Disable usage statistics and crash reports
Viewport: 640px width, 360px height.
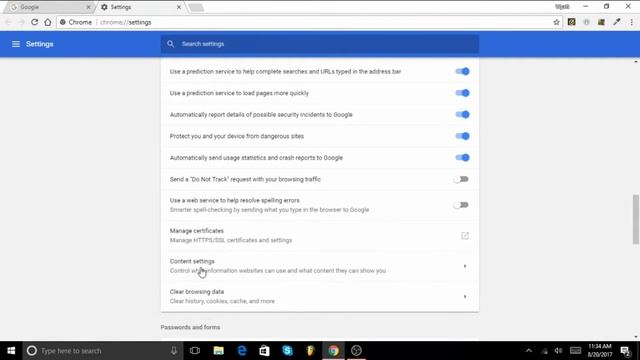pyautogui.click(x=462, y=158)
